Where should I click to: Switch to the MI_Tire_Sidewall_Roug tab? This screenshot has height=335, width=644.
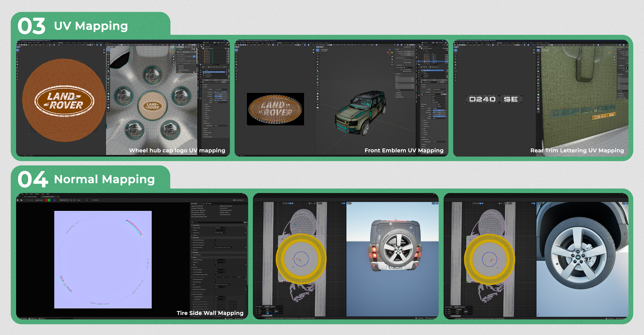pyautogui.click(x=30, y=197)
